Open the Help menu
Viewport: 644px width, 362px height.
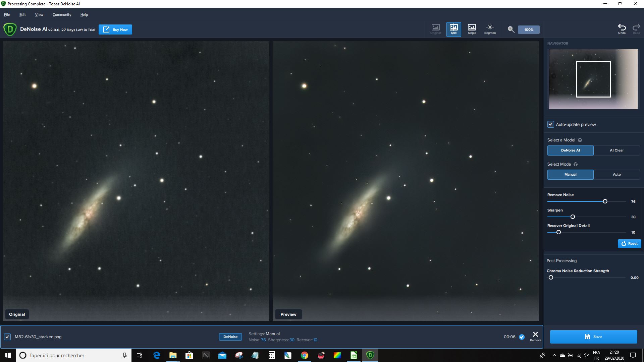[x=84, y=15]
